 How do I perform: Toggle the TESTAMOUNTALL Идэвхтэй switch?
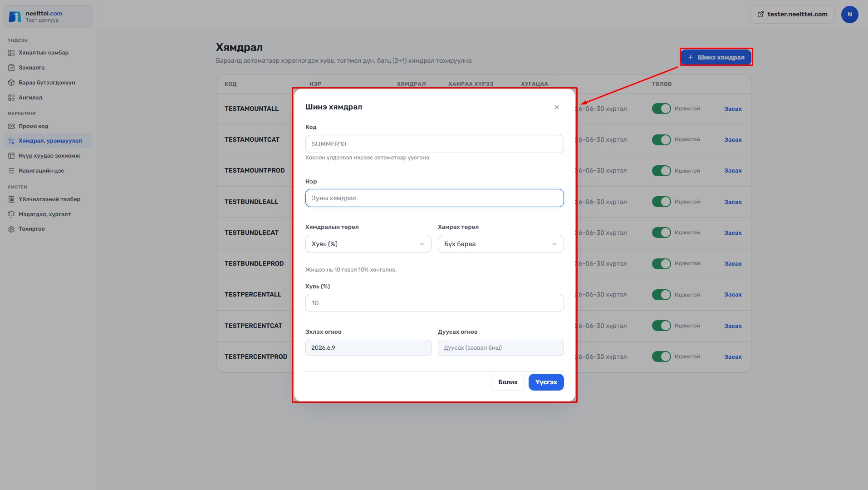(661, 109)
